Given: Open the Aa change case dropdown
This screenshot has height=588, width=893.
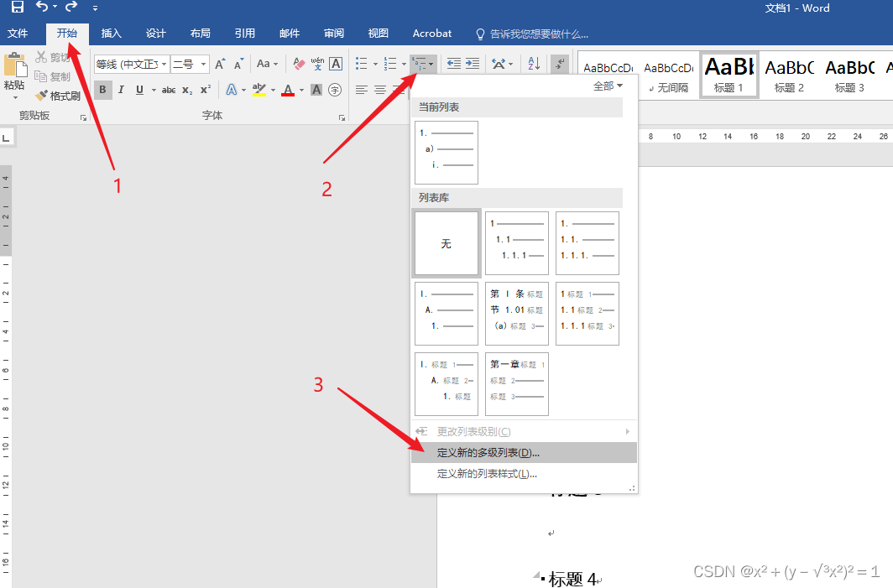Looking at the screenshot, I should coord(267,64).
